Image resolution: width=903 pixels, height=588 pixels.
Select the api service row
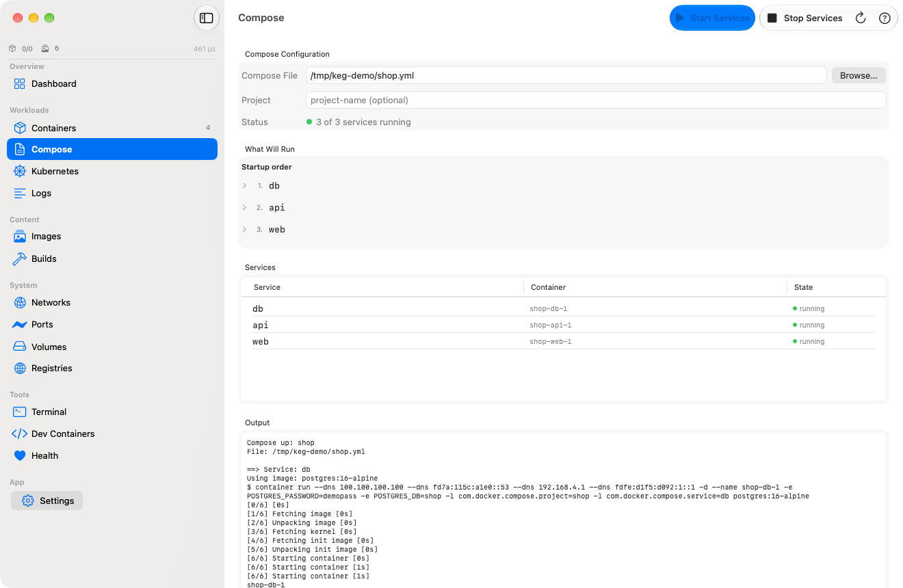(x=564, y=325)
